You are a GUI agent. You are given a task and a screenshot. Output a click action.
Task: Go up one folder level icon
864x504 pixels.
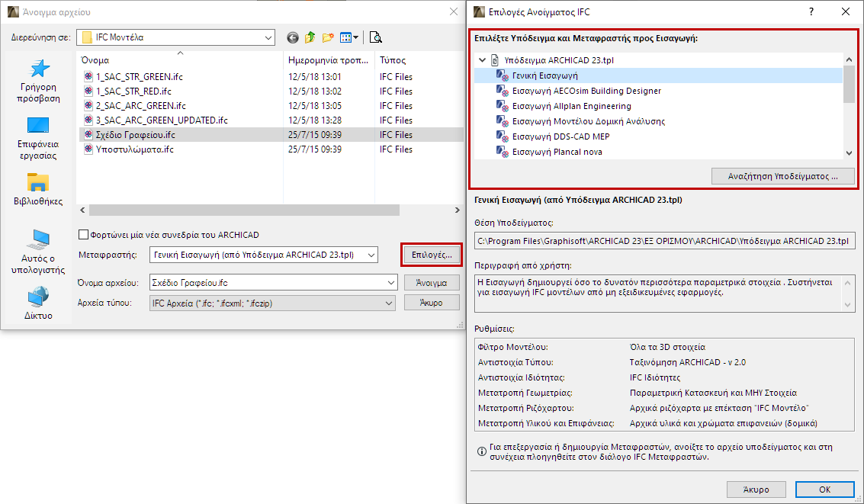coord(310,37)
